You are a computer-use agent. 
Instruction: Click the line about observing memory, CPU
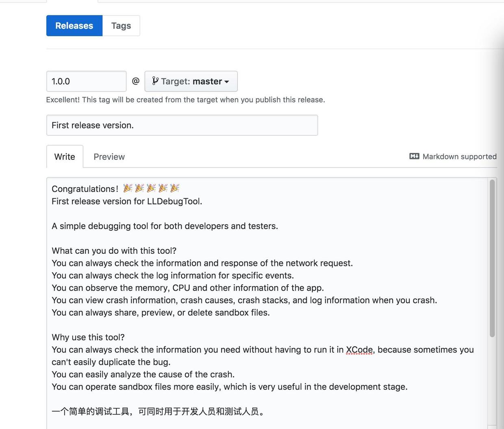pos(188,288)
